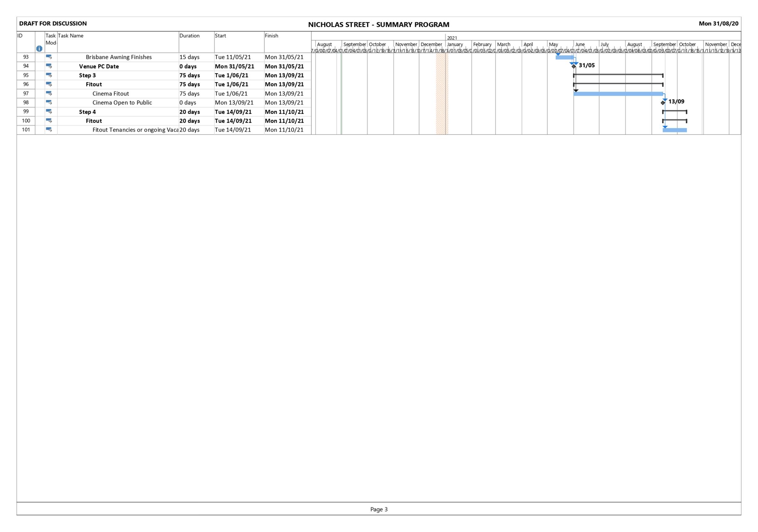This screenshot has height=532, width=758.
Task: Click task mode icon for row 101
Action: click(x=49, y=130)
